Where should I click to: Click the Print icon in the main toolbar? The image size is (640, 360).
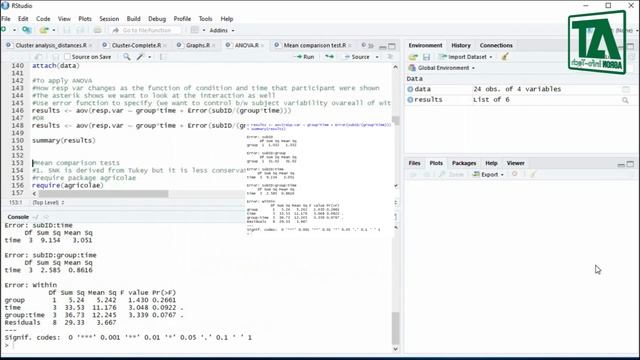point(97,30)
